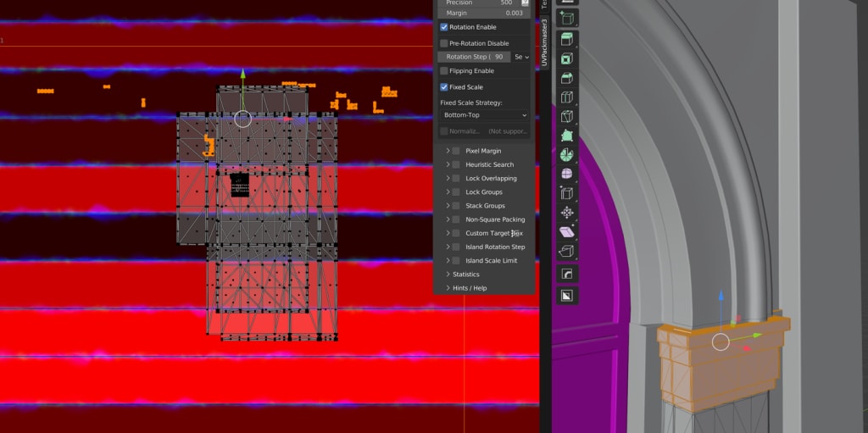Select the Bevel tool

click(x=567, y=78)
